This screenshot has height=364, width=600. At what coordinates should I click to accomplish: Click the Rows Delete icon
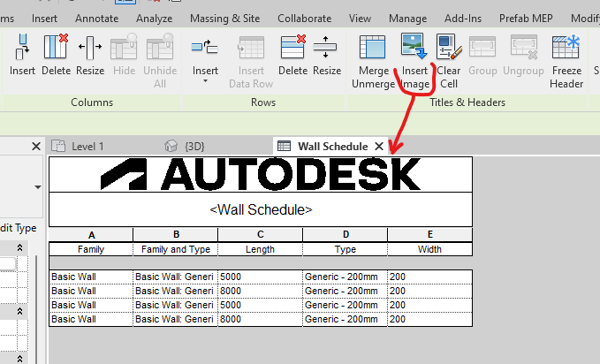(x=293, y=47)
